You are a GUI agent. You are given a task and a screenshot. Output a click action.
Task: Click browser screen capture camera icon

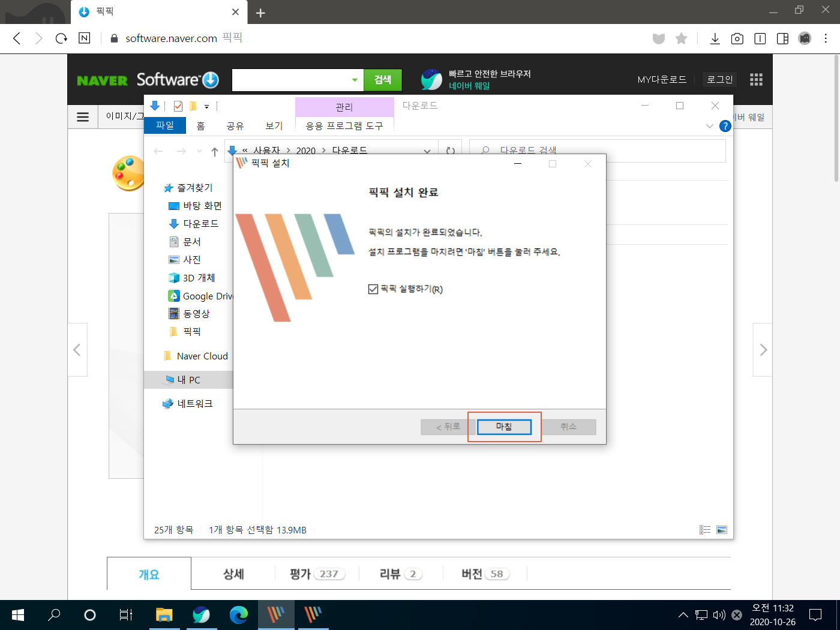coord(737,38)
